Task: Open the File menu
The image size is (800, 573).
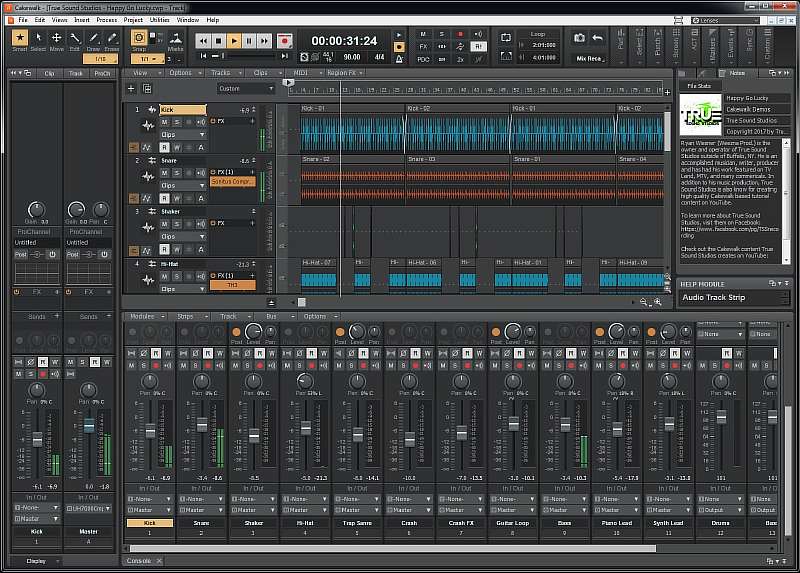Action: click(x=23, y=20)
